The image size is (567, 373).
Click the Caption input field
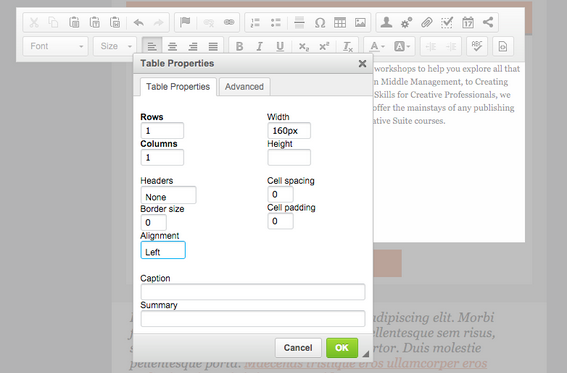[253, 292]
